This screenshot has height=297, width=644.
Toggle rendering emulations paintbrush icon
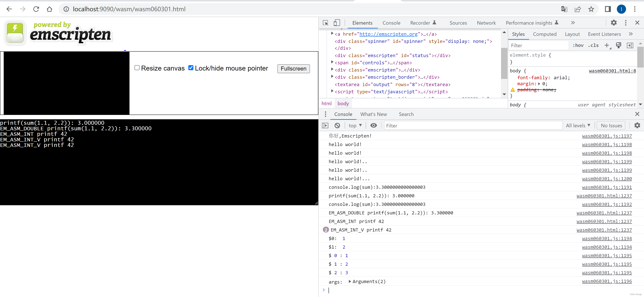point(619,45)
